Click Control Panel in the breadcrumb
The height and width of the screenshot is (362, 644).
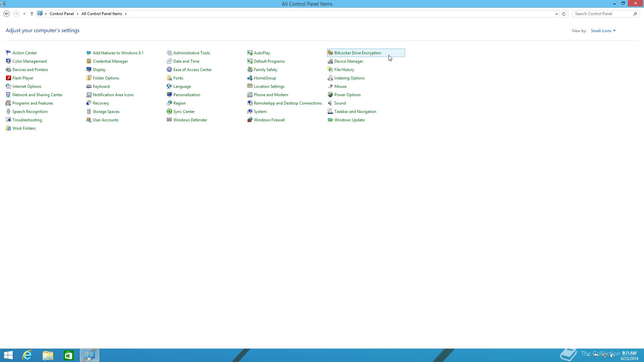tap(62, 14)
